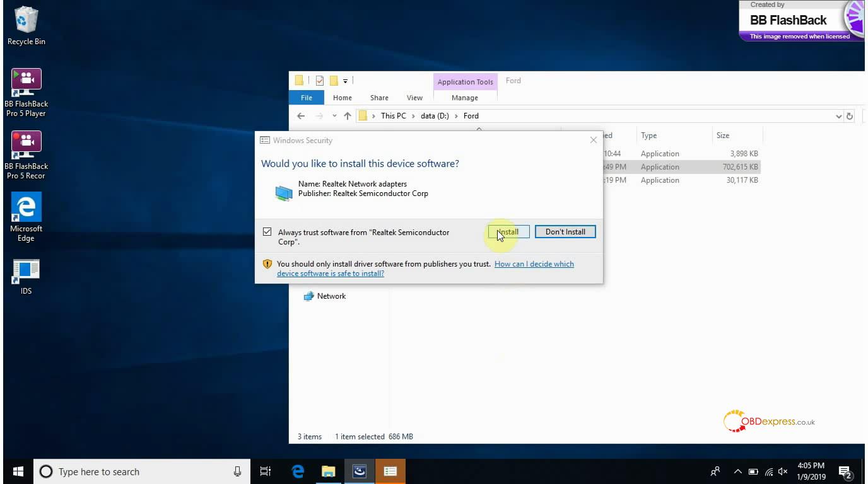Open the IDS desktop shortcut
The height and width of the screenshot is (484, 868).
26,272
